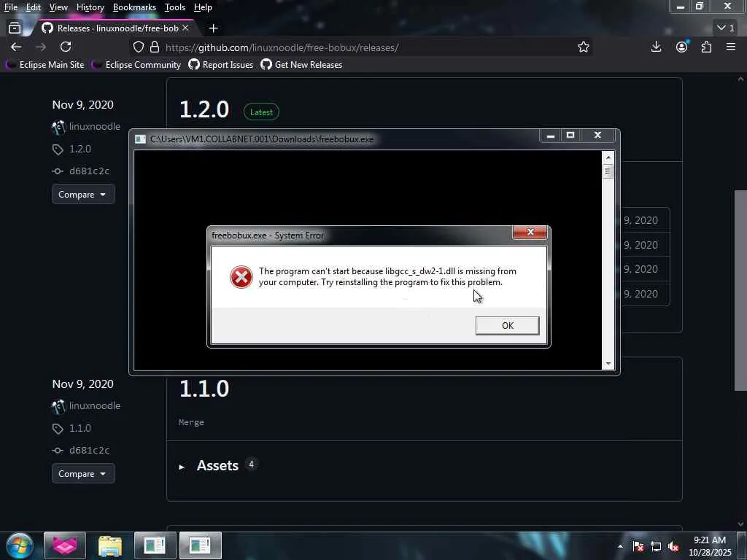This screenshot has height=560, width=747.
Task: Click the GitHub releases URL field
Action: pyautogui.click(x=362, y=47)
